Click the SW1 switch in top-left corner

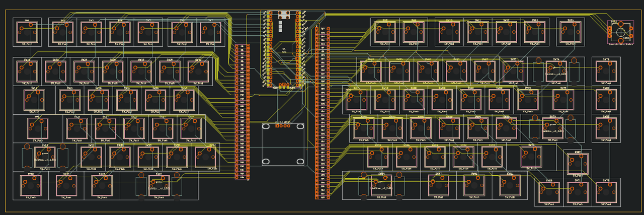coord(27,33)
